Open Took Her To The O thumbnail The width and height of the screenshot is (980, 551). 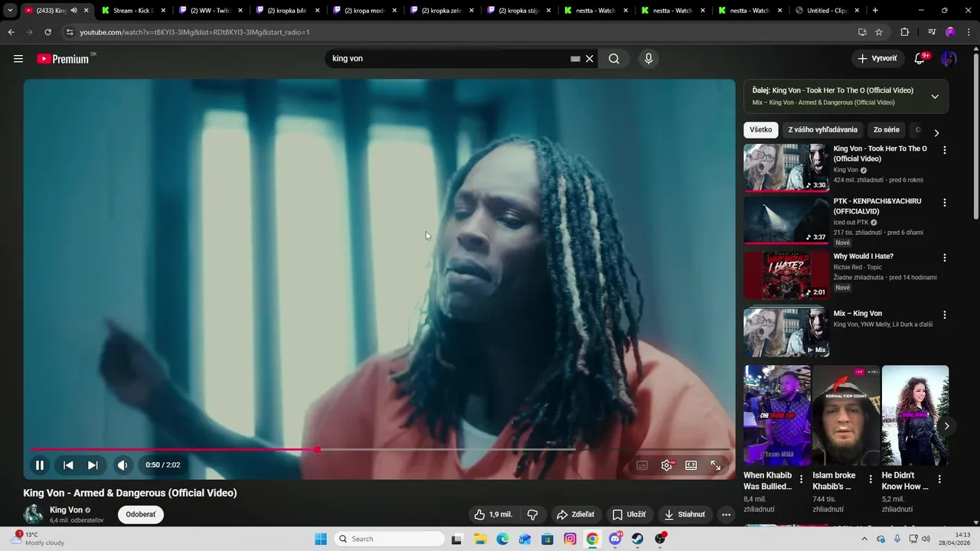coord(786,167)
